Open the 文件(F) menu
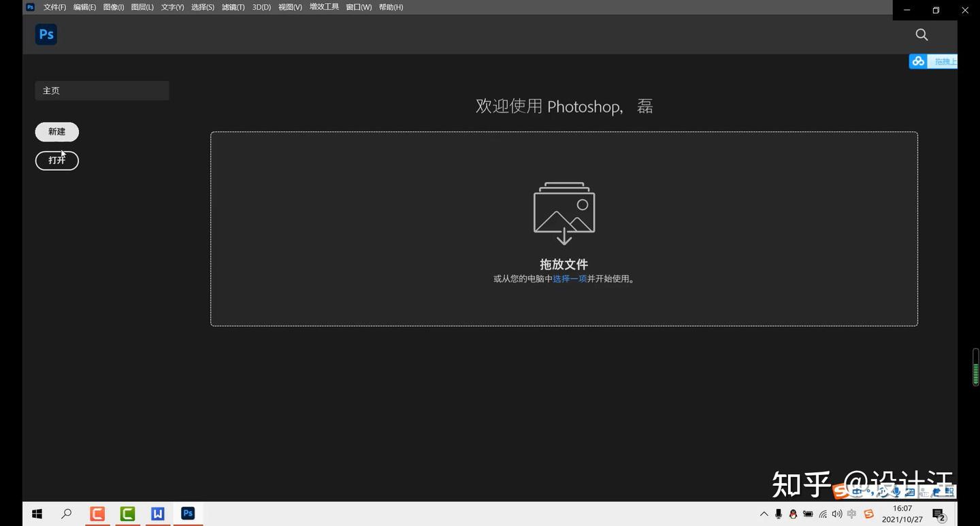 pos(54,7)
